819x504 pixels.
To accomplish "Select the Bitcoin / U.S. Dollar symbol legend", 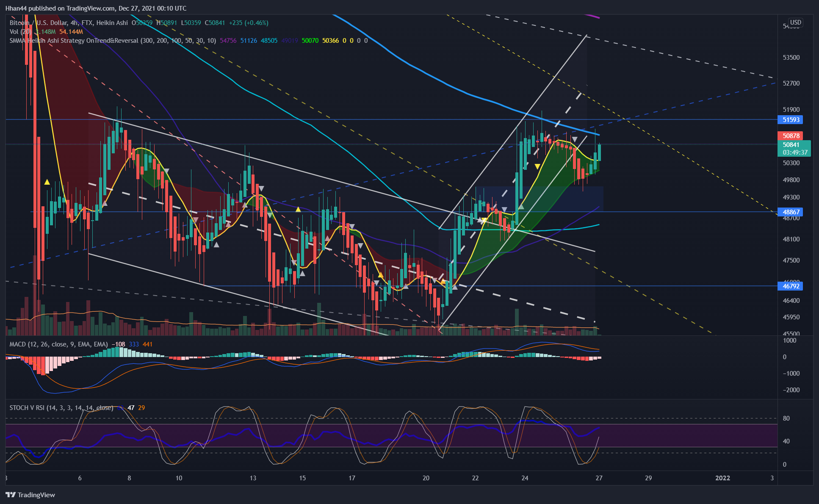I will [x=69, y=23].
